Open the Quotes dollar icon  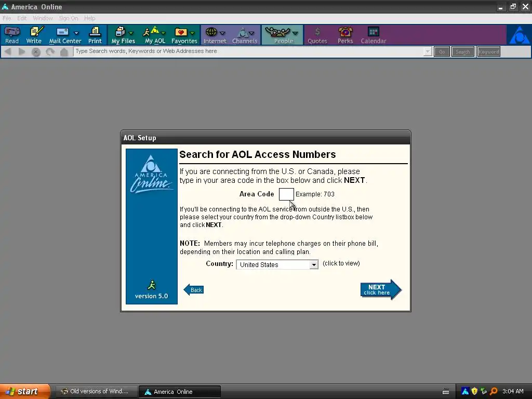pyautogui.click(x=317, y=35)
